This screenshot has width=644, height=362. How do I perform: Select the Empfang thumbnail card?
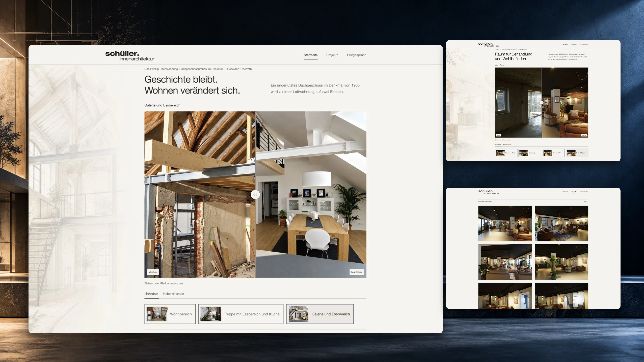[529, 153]
